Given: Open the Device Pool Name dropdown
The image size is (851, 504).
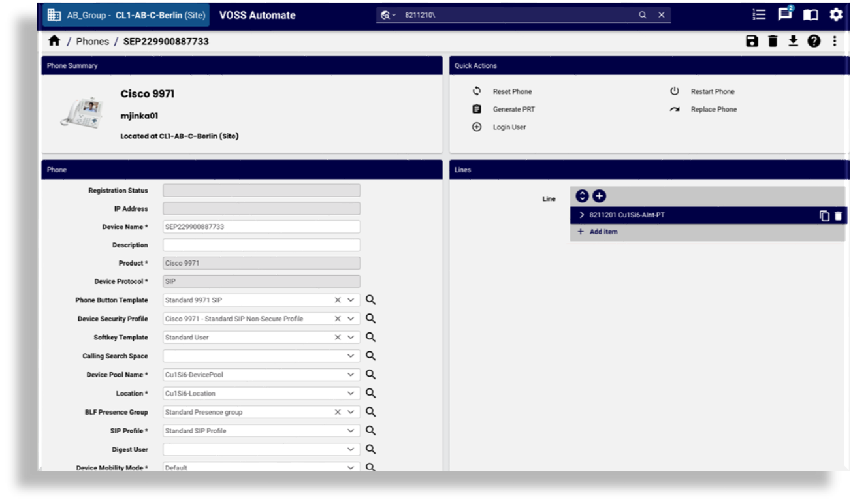Looking at the screenshot, I should 351,375.
